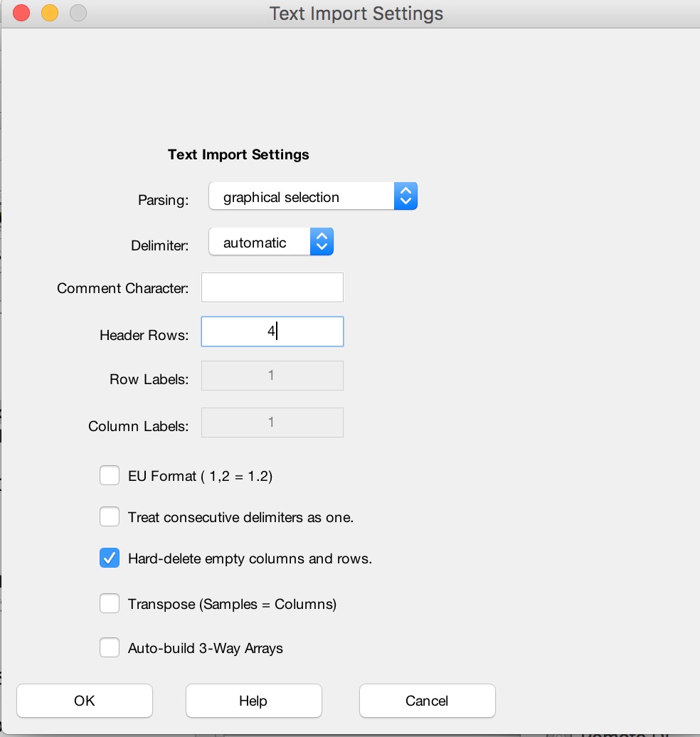Confirm settings with the OK button
Image resolution: width=700 pixels, height=737 pixels.
[84, 701]
